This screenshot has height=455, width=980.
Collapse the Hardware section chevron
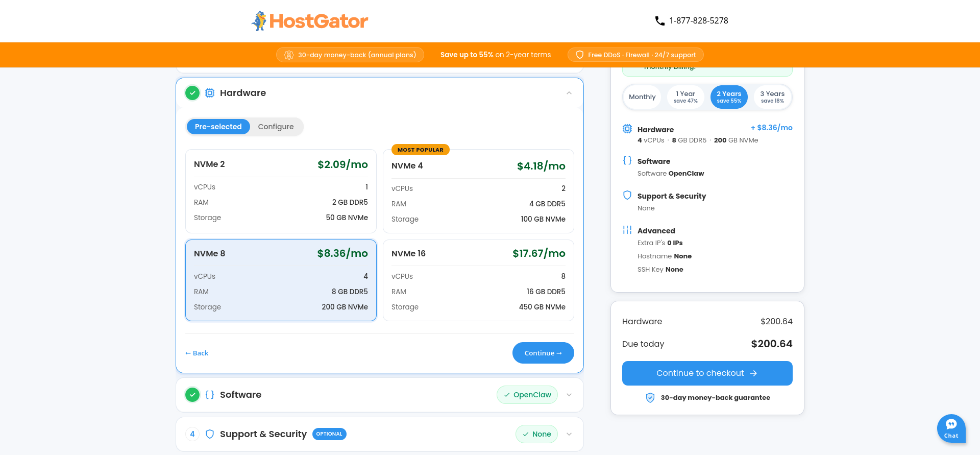(x=569, y=93)
